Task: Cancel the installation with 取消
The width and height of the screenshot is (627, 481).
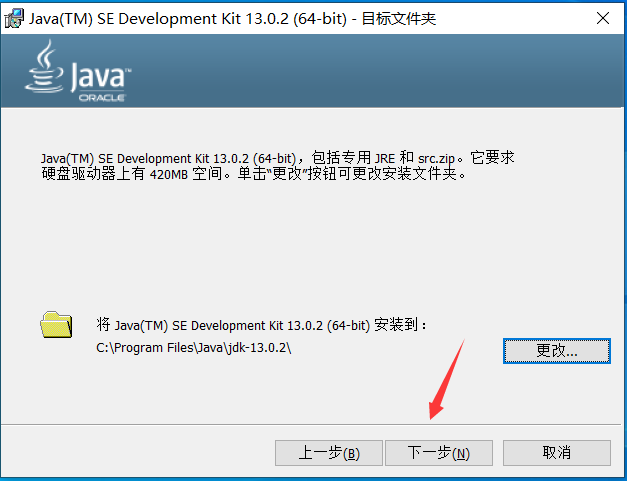Action: (557, 453)
